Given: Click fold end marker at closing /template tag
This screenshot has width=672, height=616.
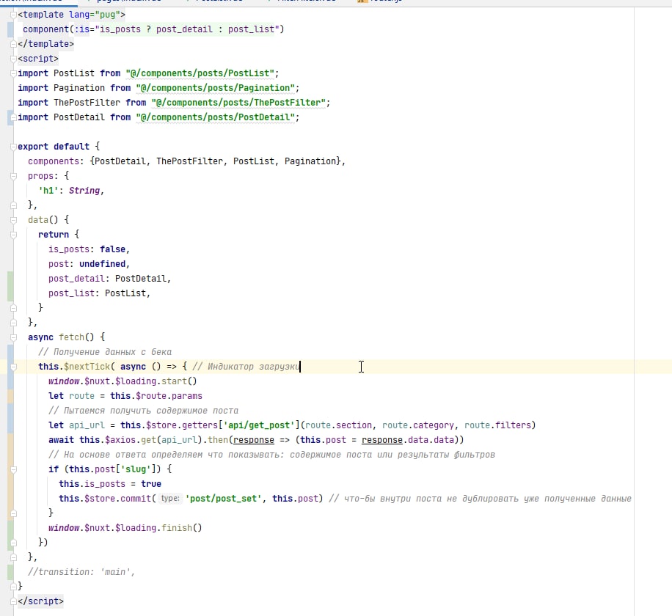Looking at the screenshot, I should [x=13, y=44].
